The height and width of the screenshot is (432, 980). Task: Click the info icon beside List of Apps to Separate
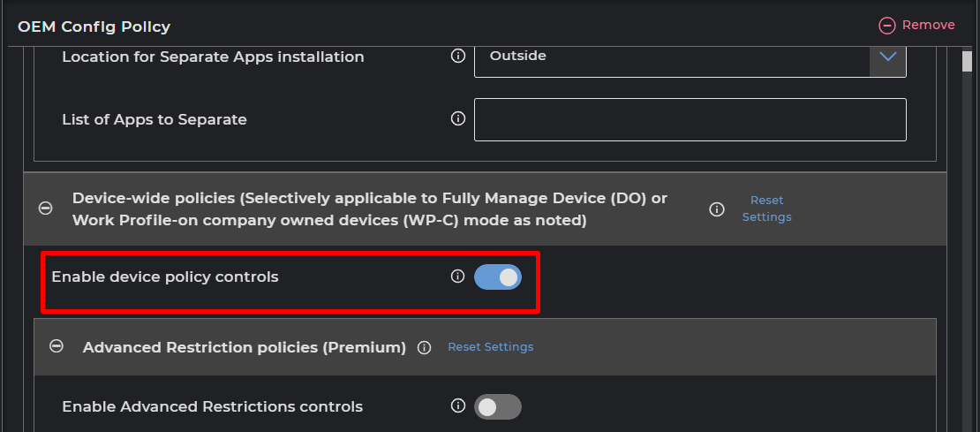click(457, 118)
